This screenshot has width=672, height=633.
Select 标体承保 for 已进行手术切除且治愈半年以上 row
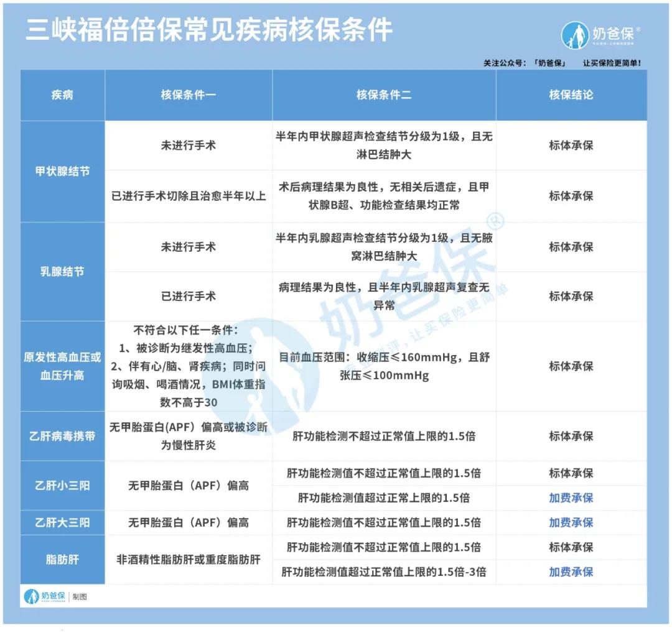pos(571,196)
